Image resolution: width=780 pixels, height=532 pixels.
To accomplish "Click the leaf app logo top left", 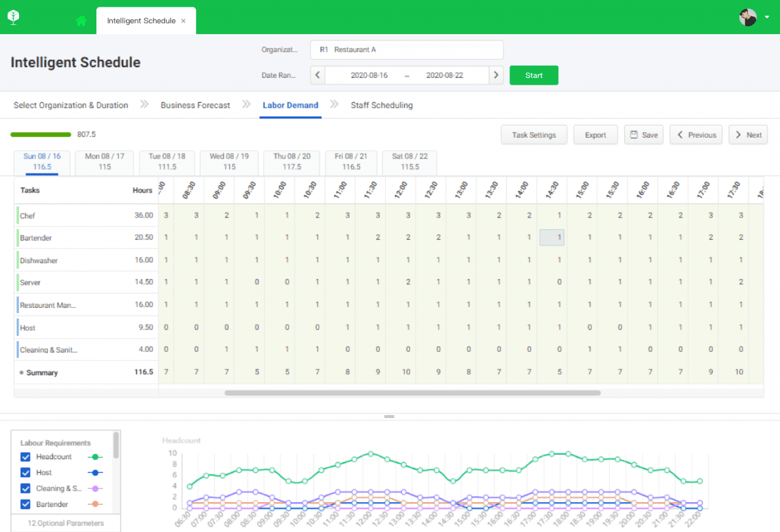I will [13, 16].
